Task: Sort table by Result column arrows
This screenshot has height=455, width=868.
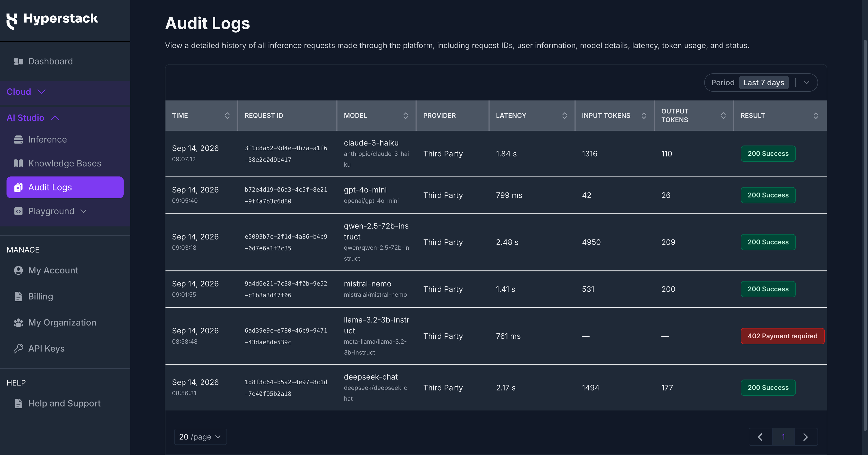Action: coord(816,116)
